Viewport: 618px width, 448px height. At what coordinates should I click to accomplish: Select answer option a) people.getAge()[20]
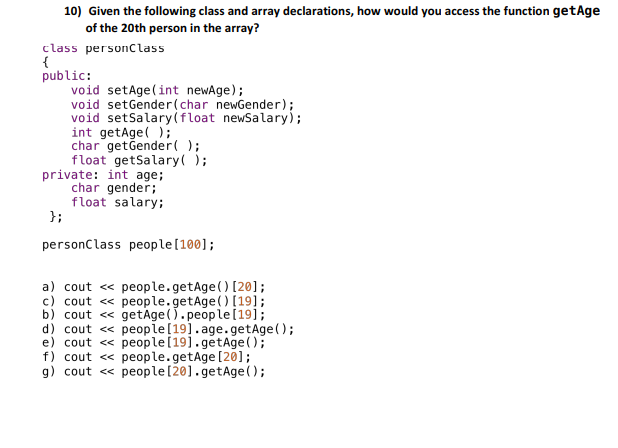(x=154, y=287)
